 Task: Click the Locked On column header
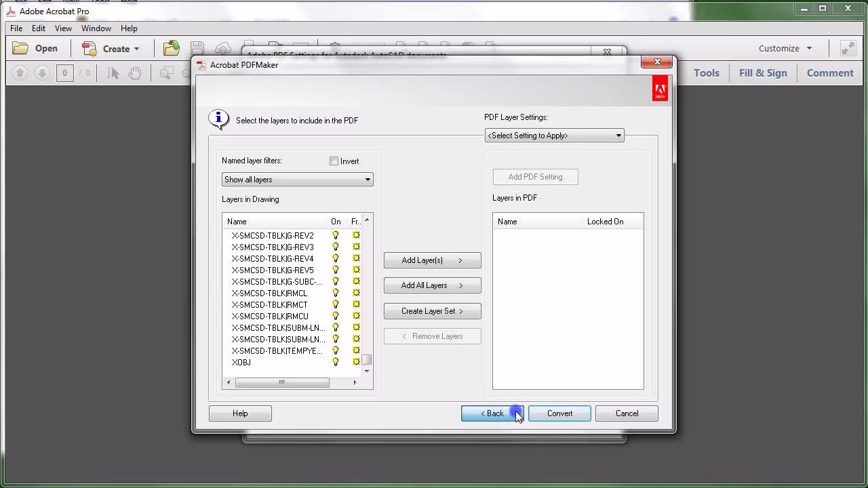(605, 222)
